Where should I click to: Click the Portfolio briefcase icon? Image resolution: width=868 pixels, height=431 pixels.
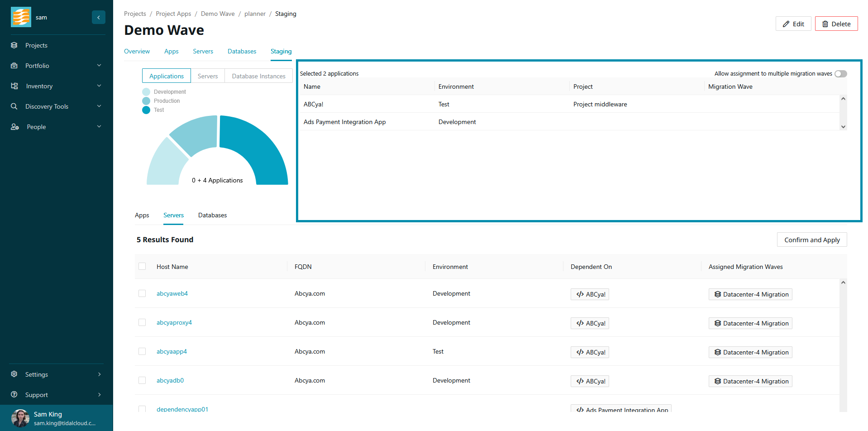click(x=14, y=66)
